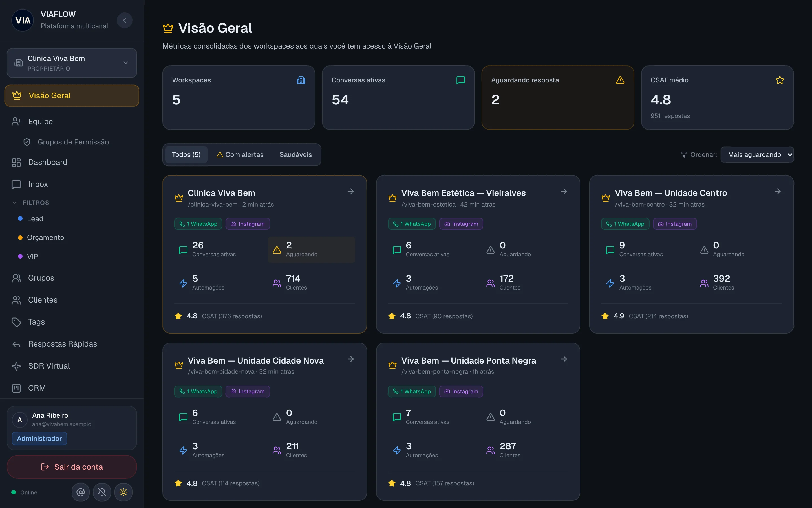Toggle the muted notifications bell

(102, 492)
